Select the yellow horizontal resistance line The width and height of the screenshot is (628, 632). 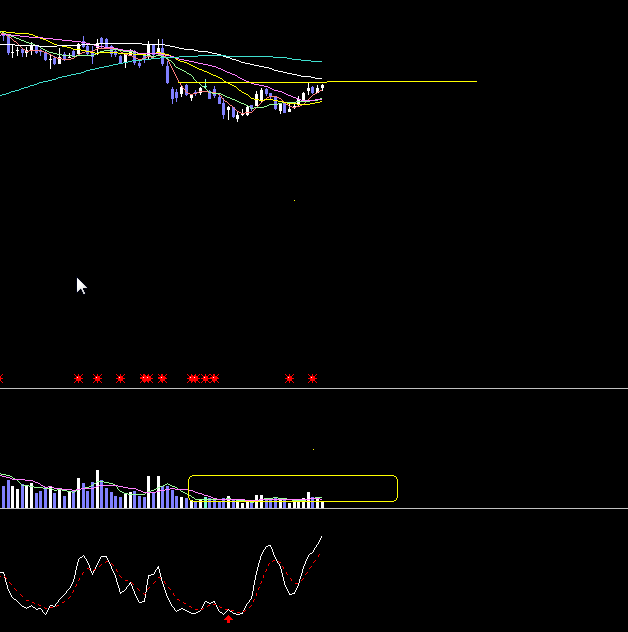[327, 82]
